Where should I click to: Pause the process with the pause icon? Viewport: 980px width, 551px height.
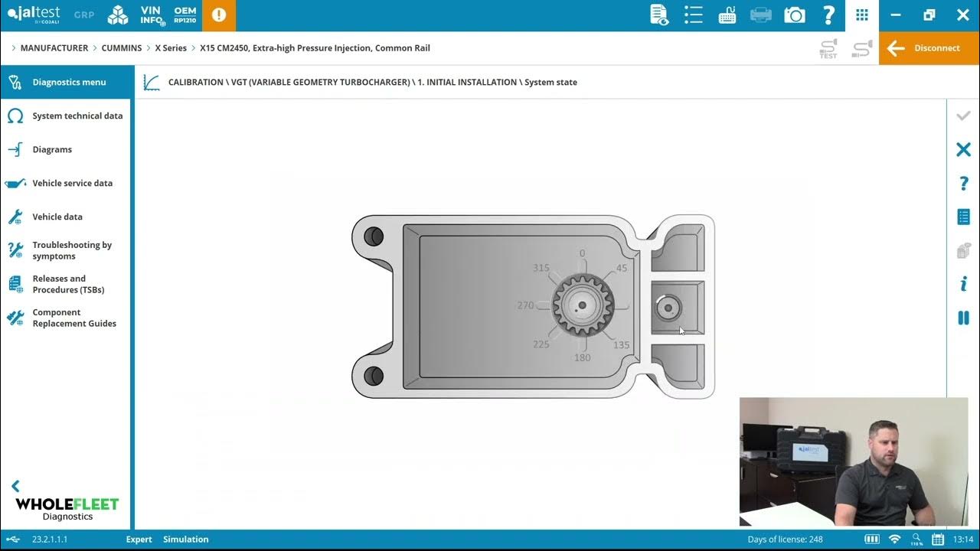pos(963,318)
